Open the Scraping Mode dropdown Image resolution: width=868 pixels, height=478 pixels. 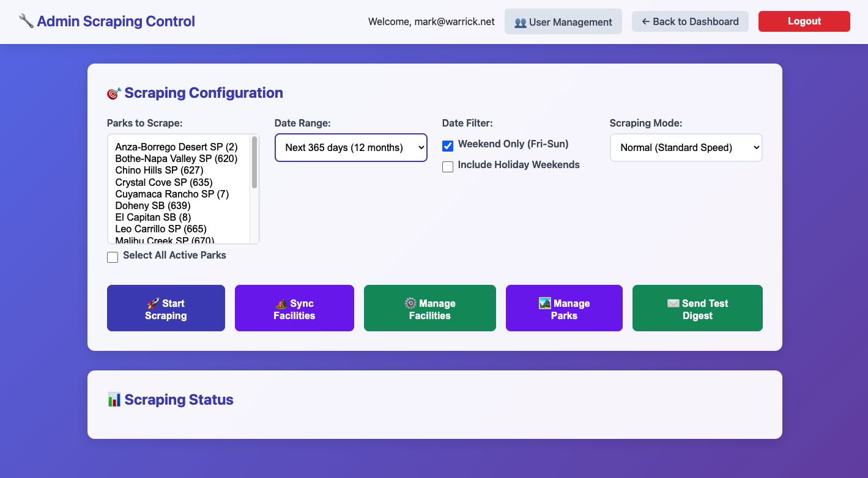point(686,147)
